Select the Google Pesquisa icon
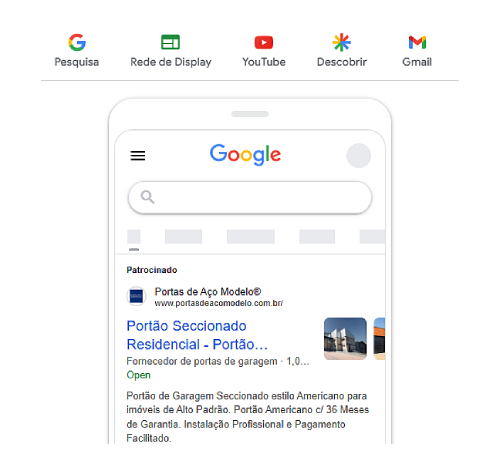The width and height of the screenshot is (500, 454). pyautogui.click(x=77, y=42)
